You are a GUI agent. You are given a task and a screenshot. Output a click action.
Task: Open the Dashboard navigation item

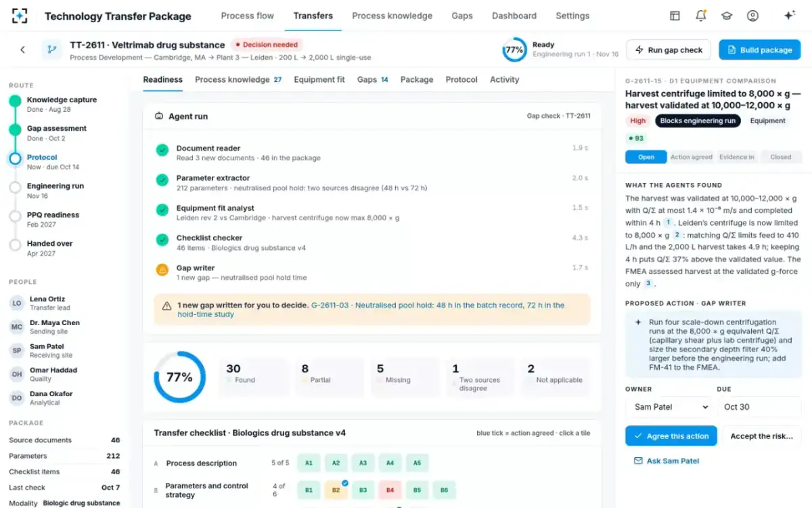514,16
